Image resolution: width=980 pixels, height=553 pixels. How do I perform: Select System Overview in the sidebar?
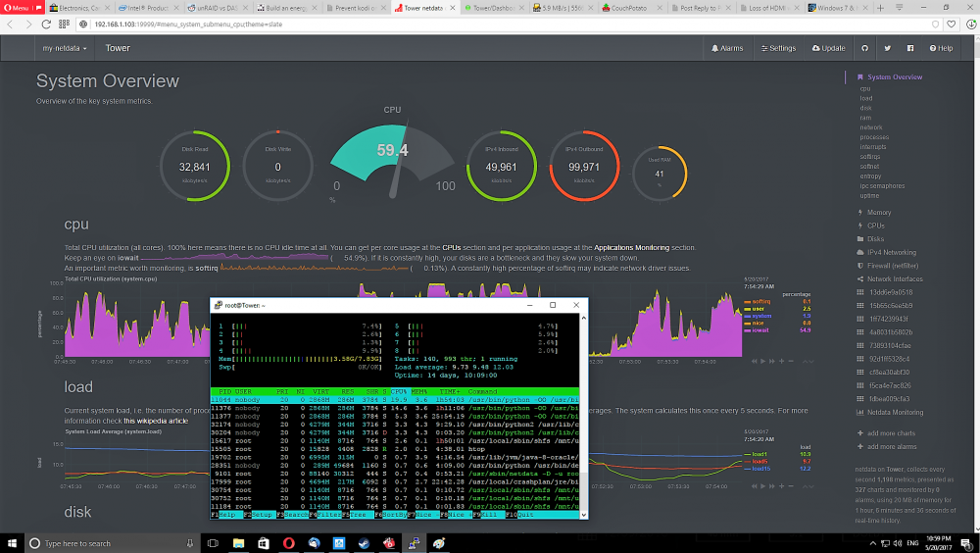tap(895, 76)
